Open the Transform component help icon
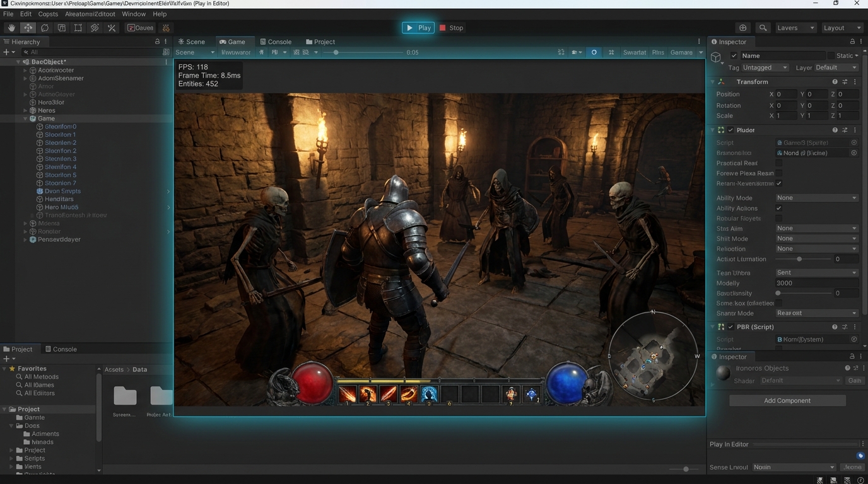 [835, 82]
